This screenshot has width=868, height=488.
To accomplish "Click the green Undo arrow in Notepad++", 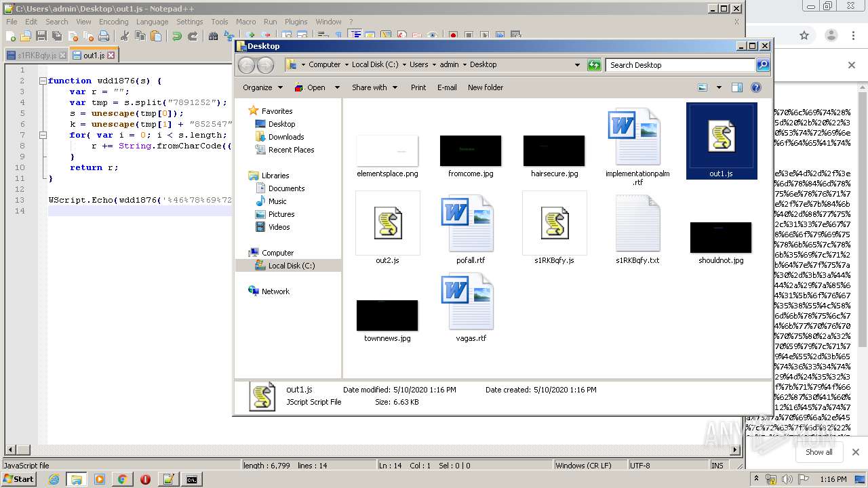I will pyautogui.click(x=177, y=36).
